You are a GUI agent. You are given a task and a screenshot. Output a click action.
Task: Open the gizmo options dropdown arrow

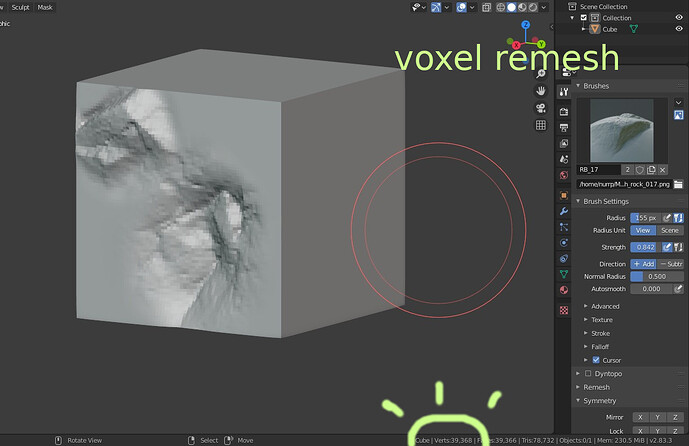pyautogui.click(x=447, y=7)
